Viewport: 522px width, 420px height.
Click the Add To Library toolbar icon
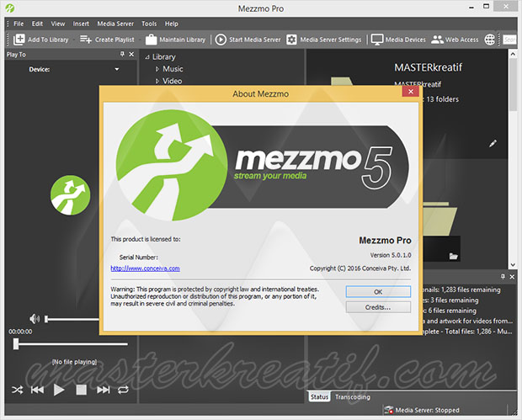click(19, 40)
